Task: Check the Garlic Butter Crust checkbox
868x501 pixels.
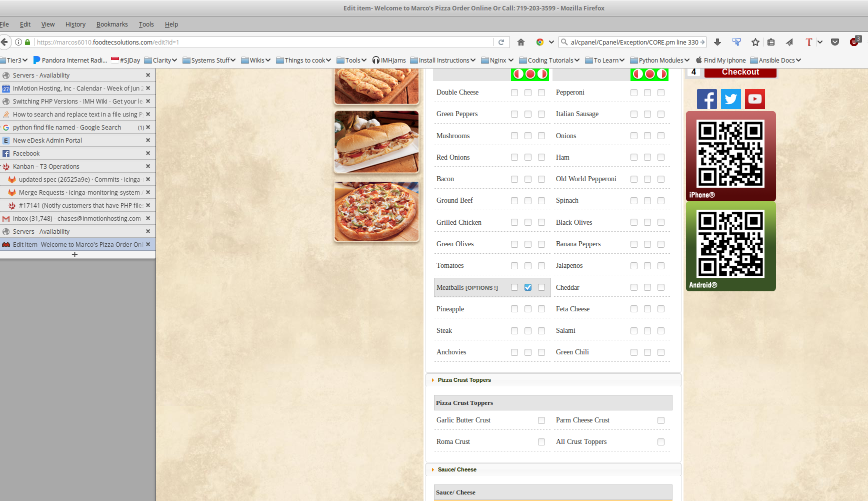Action: point(541,420)
